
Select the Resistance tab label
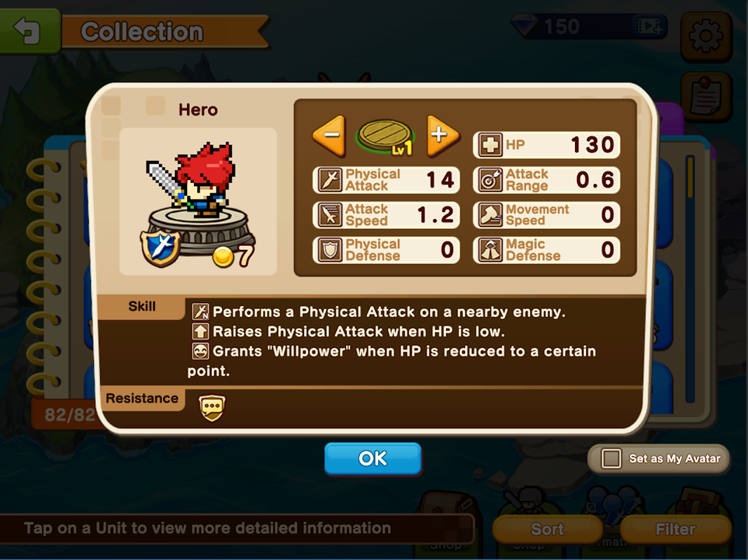(x=141, y=398)
